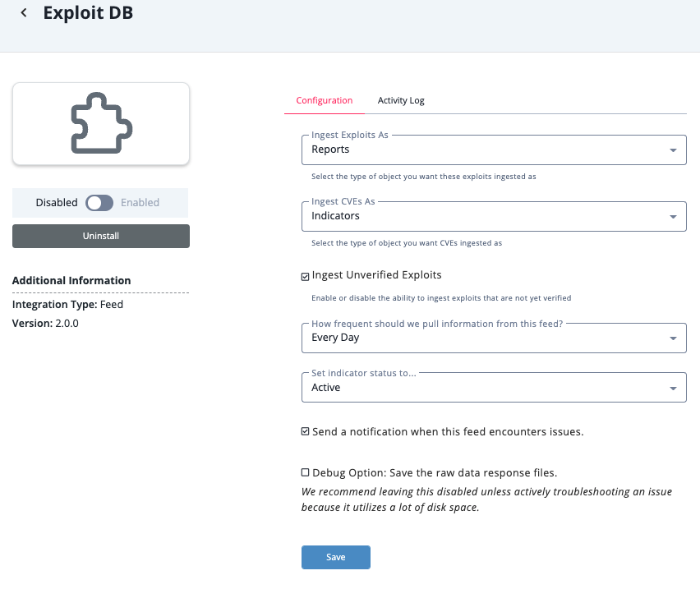Click the hint about exploits object type
Screen dimensions: 700x589
pyautogui.click(x=424, y=177)
